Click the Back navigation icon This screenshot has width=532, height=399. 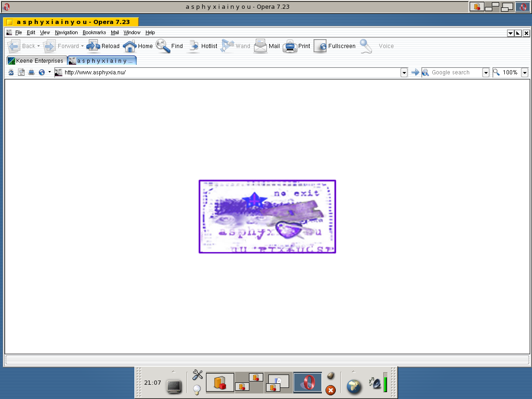tap(13, 46)
